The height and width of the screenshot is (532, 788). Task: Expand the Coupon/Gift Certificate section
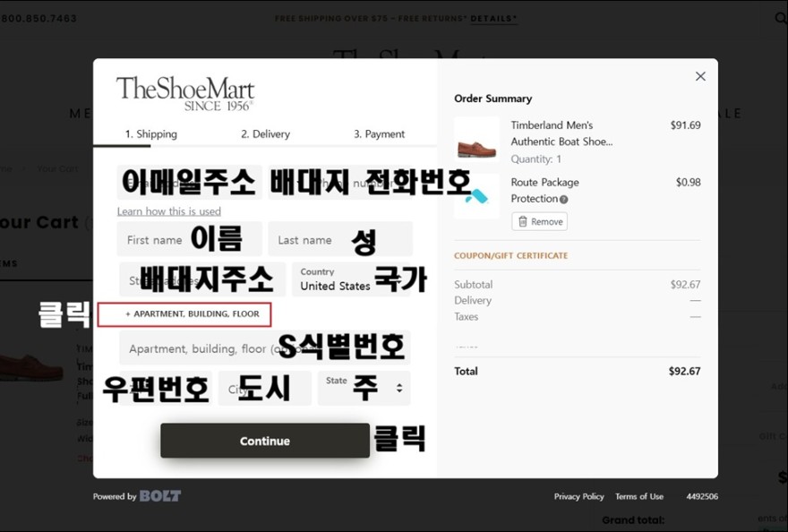[x=510, y=255]
